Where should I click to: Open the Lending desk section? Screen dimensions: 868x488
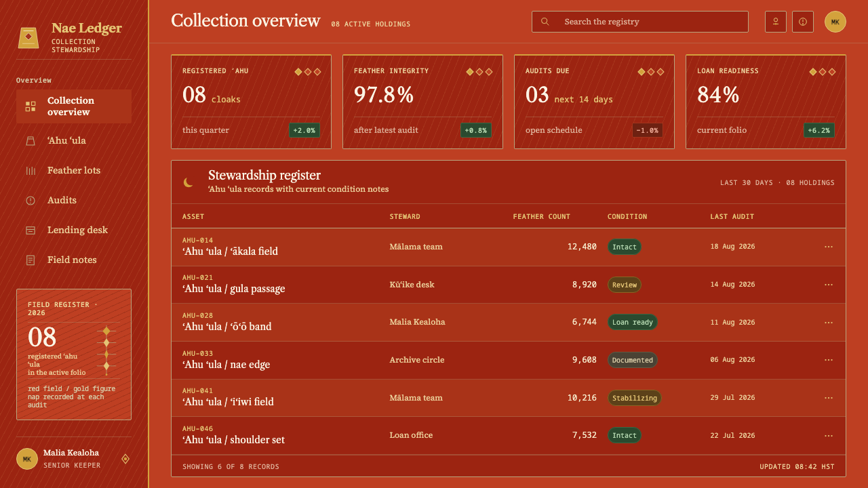74,230
